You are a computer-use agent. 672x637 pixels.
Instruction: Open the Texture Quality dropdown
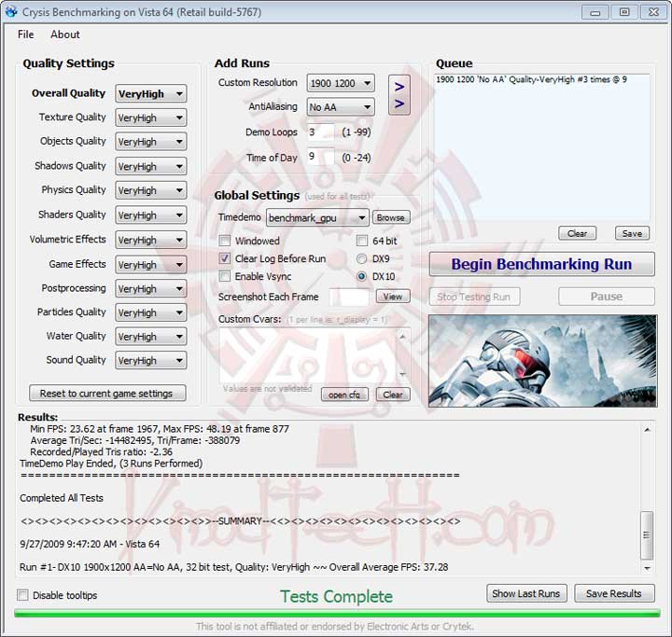click(x=151, y=118)
